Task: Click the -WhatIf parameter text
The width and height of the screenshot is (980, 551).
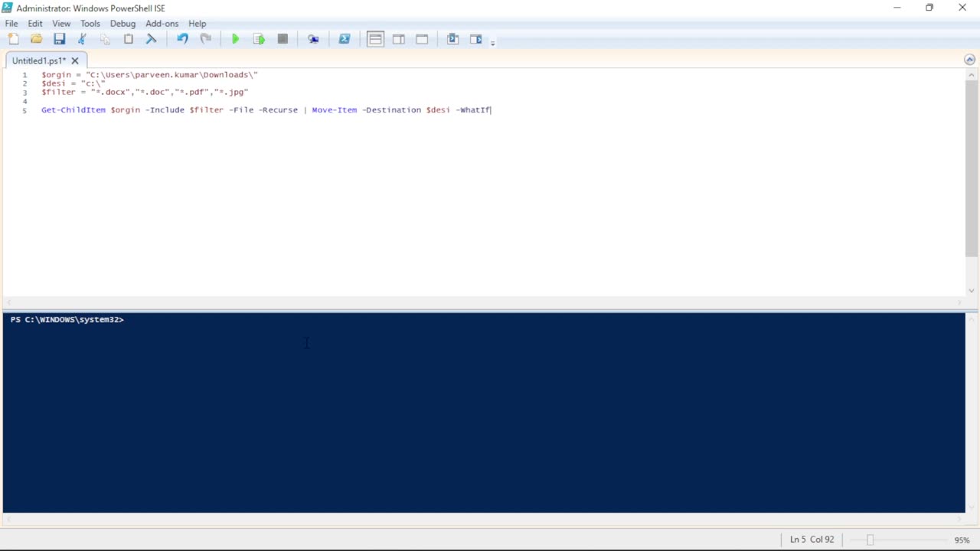Action: click(x=473, y=110)
